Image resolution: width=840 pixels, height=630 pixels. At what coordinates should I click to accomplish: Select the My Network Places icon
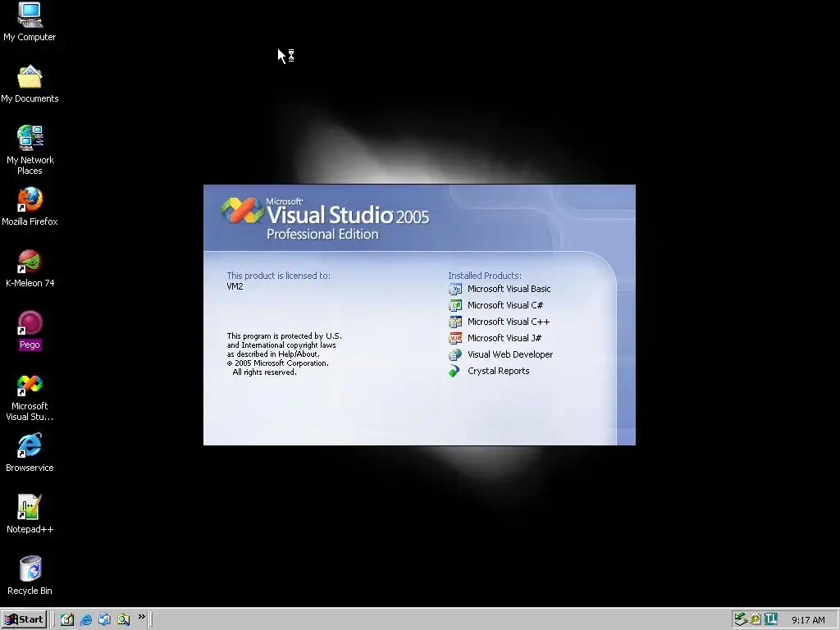[x=30, y=150]
